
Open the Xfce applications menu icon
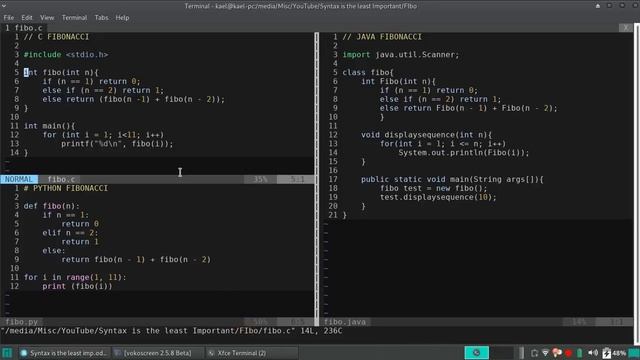point(7,353)
